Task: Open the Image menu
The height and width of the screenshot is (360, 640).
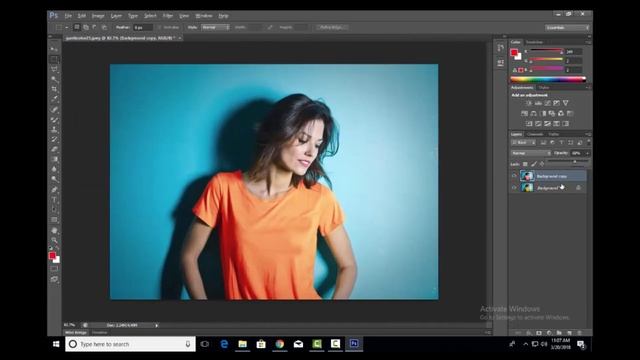Action: tap(98, 16)
